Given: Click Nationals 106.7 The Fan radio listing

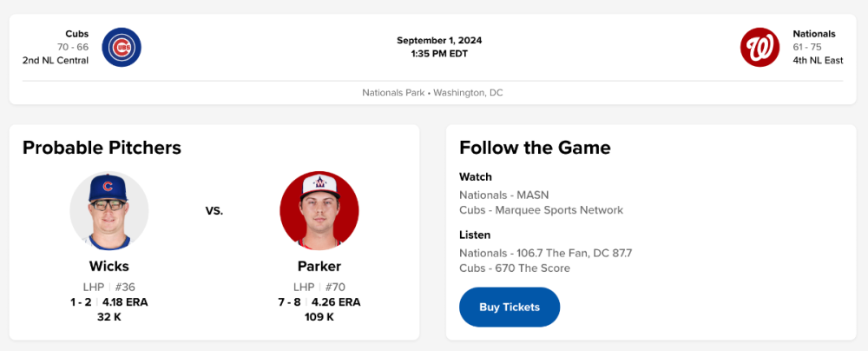Looking at the screenshot, I should click(545, 253).
